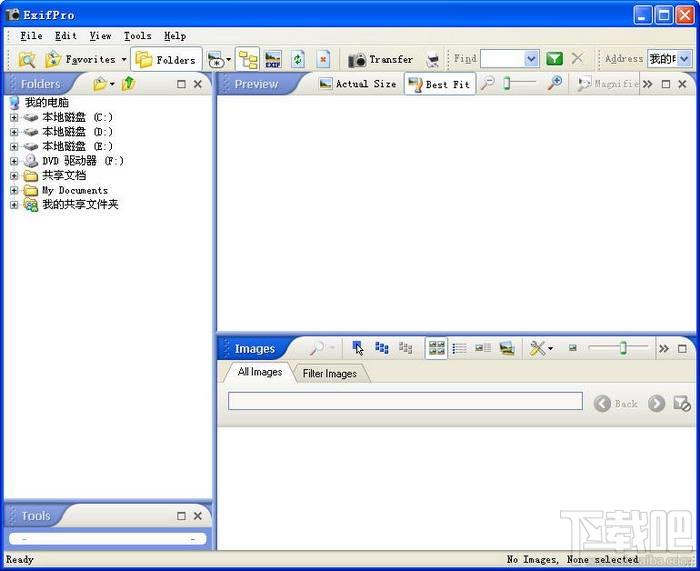This screenshot has width=700, height=571.
Task: Click the gray deselect thumbnails icon
Action: 405,347
